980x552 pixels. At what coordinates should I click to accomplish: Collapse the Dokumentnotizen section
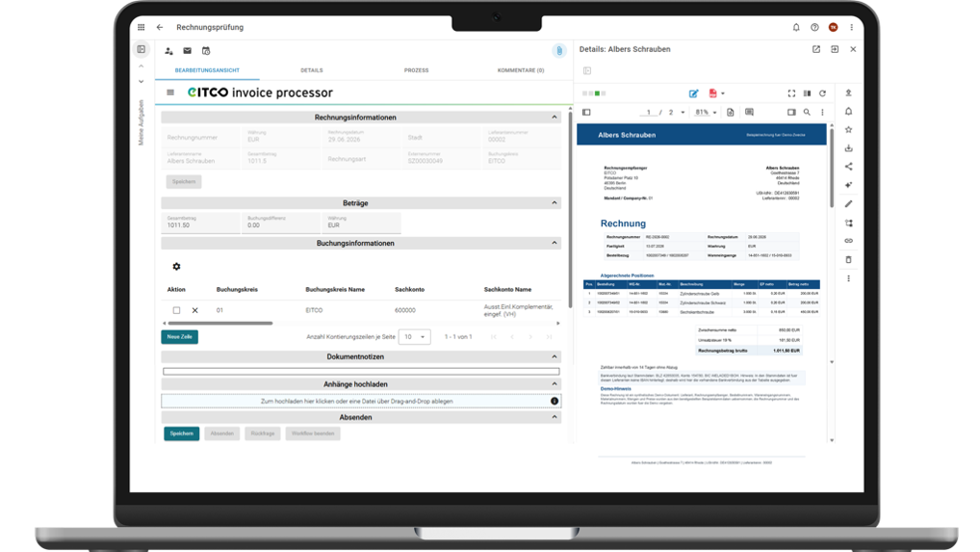click(x=554, y=356)
